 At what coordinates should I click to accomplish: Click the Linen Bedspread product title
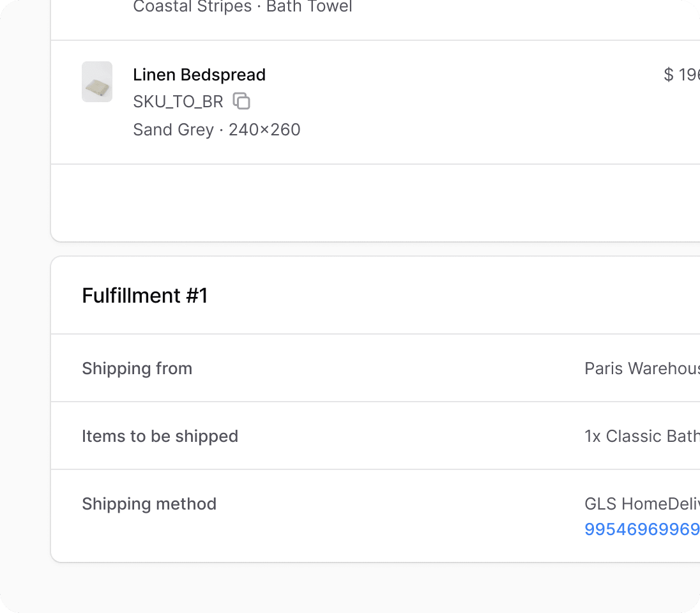(x=199, y=75)
